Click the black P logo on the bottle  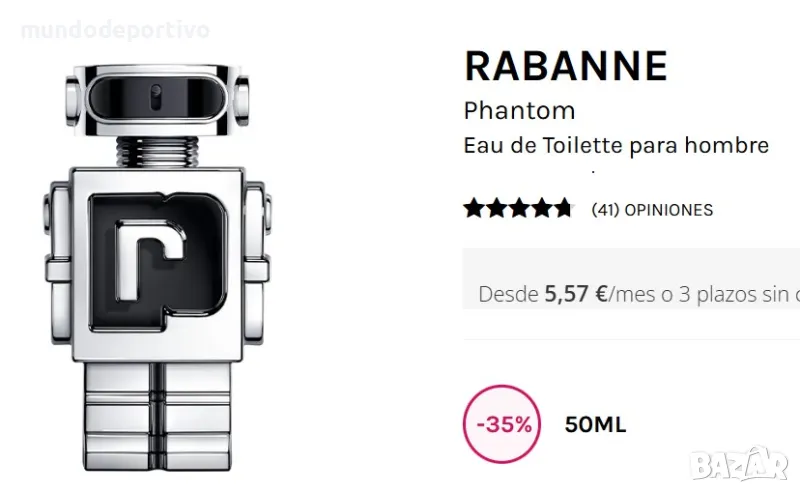point(158,261)
